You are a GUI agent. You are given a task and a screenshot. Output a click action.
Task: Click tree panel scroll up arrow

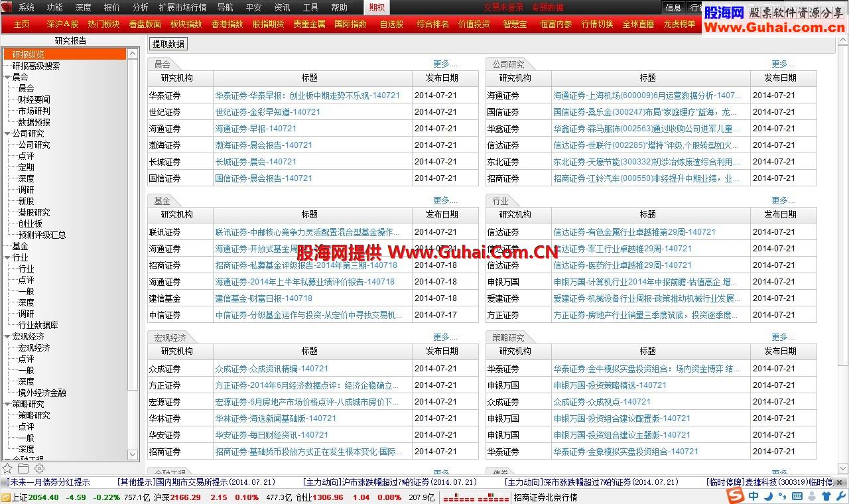[133, 54]
